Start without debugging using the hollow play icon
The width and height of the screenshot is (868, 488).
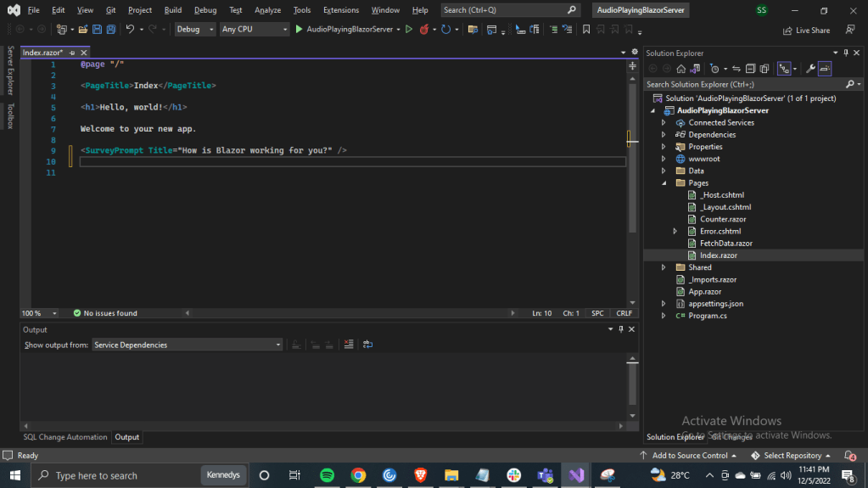coord(409,29)
